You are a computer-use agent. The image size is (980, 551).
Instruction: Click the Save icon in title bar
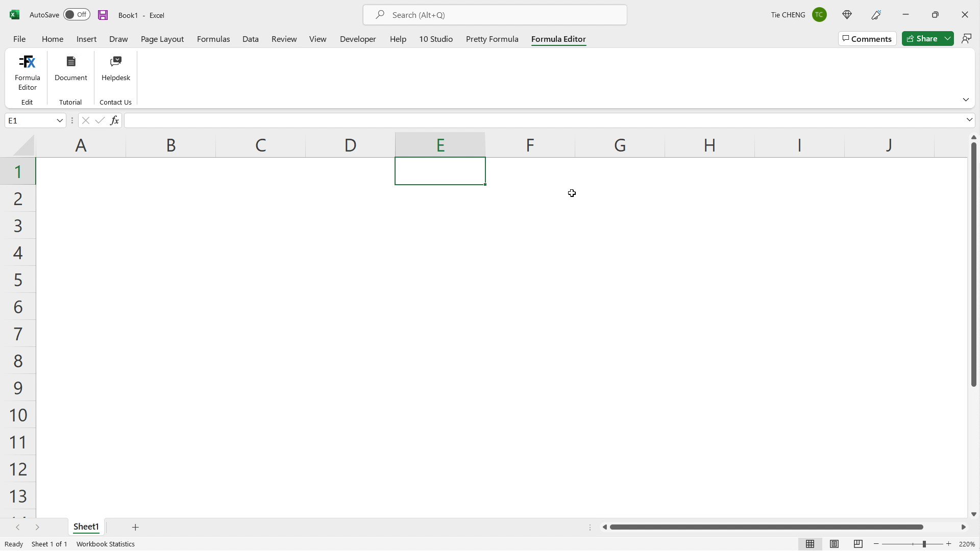coord(103,15)
